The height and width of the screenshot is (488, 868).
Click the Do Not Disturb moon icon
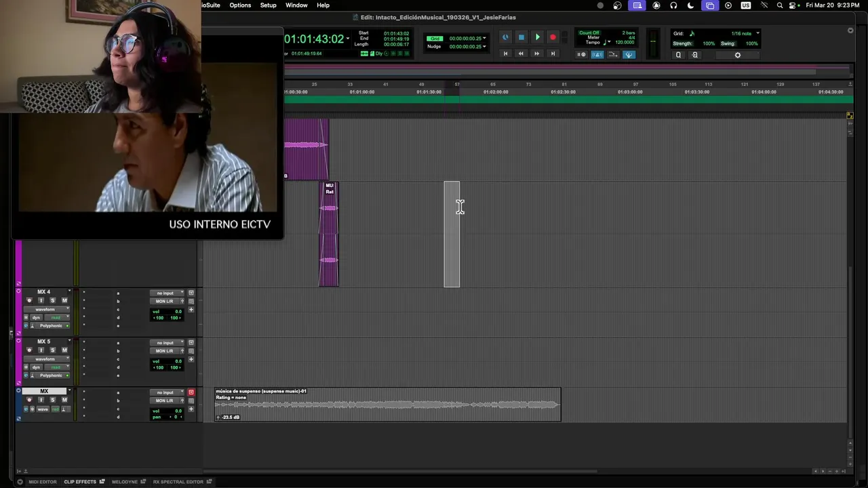click(690, 5)
